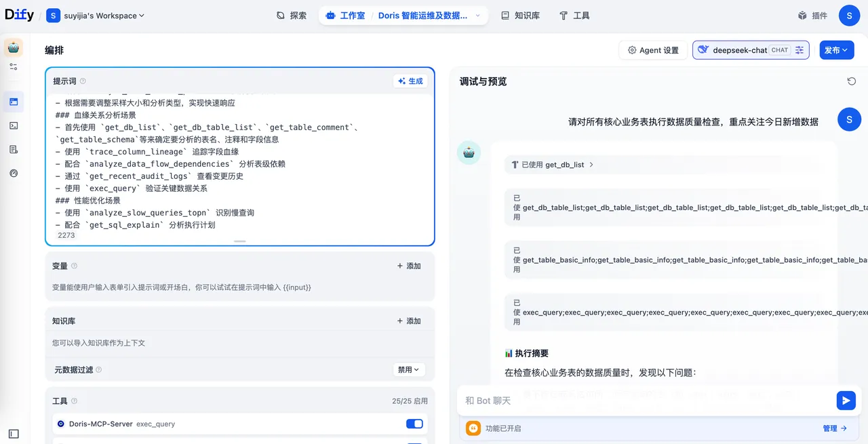The image size is (868, 444).
Task: Collapse the sidebar using bottom-left icon
Action: (14, 432)
